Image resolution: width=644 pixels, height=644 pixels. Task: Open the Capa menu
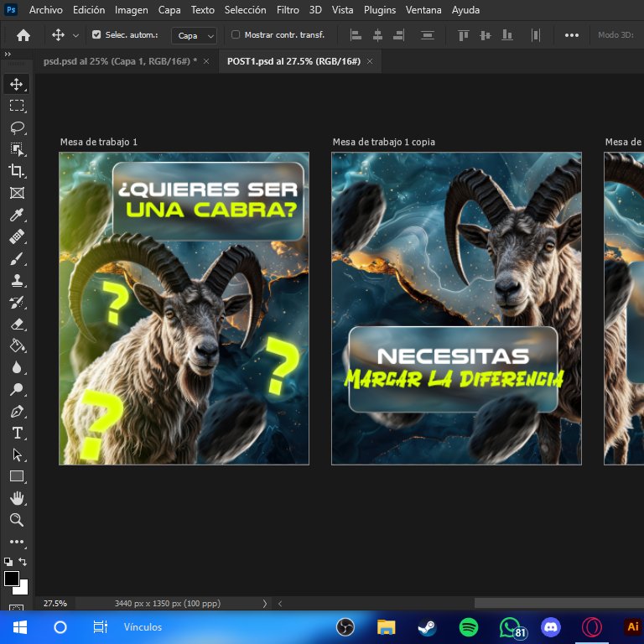pyautogui.click(x=169, y=10)
